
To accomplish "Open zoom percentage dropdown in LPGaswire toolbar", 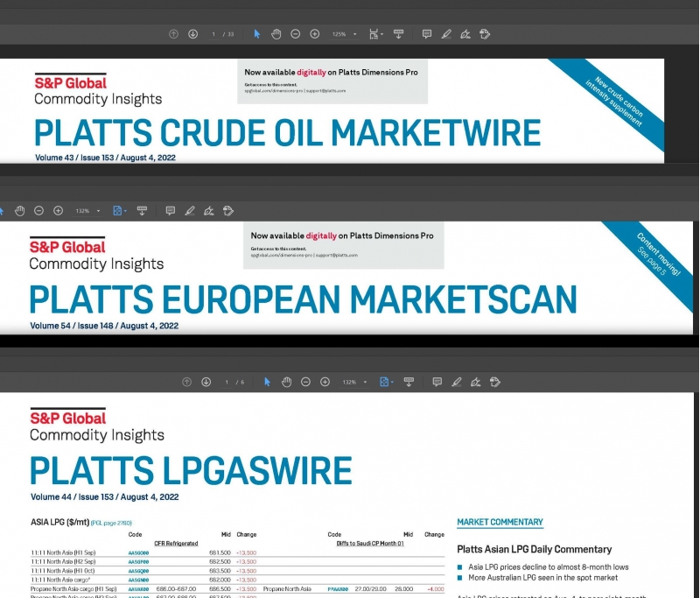I will (x=352, y=383).
